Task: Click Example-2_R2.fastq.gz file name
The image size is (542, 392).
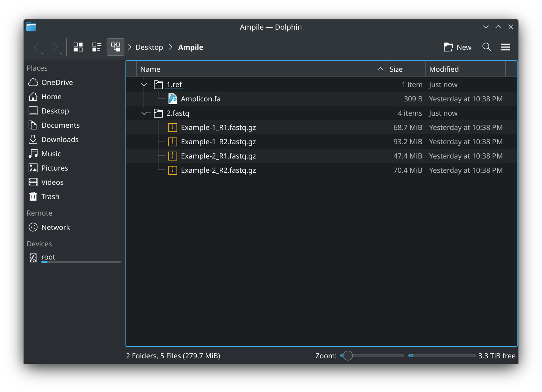Action: click(x=218, y=170)
